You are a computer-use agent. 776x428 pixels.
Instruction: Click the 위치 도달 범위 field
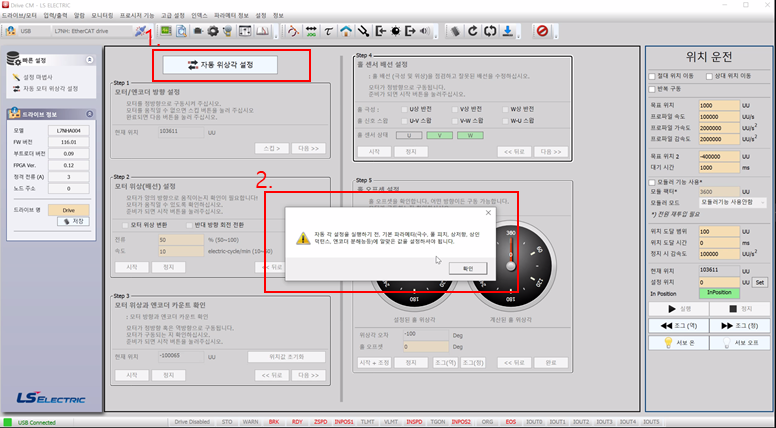(719, 232)
